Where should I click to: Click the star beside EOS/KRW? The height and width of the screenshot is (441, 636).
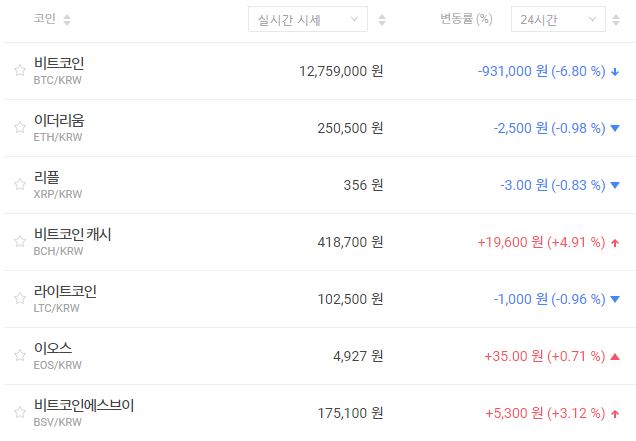[19, 356]
